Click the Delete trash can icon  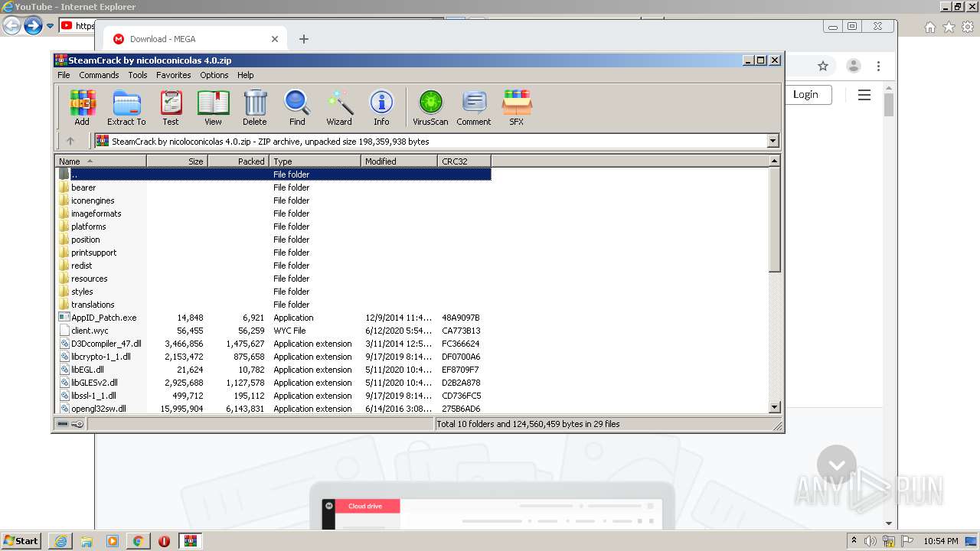pyautogui.click(x=255, y=107)
